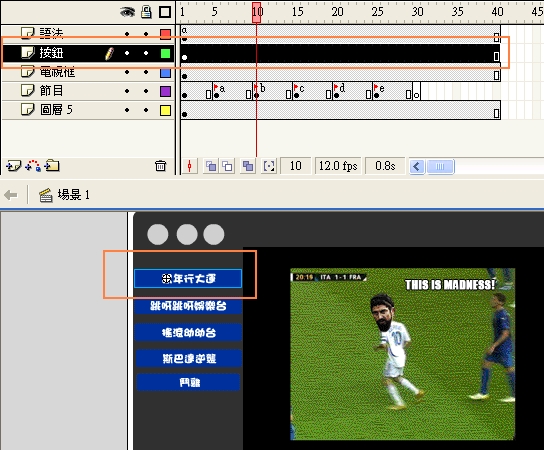This screenshot has width=544, height=450.
Task: Click the Insert Layer Folder icon
Action: (x=52, y=166)
